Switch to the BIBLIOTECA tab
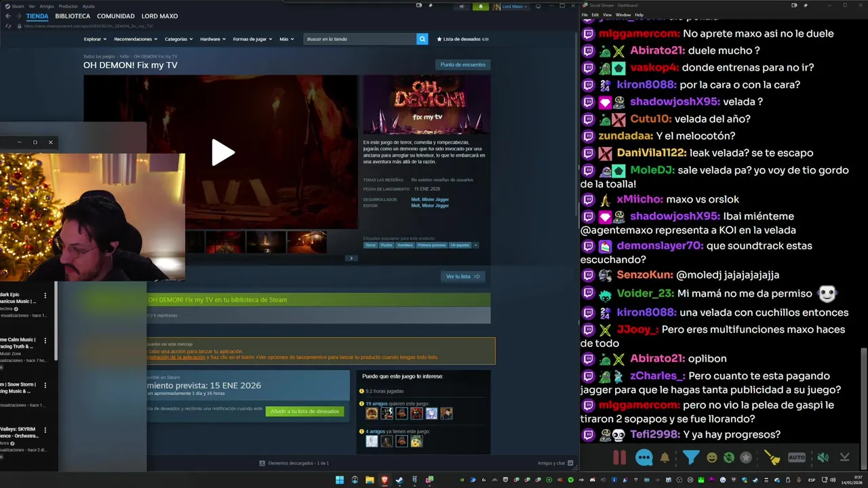868x488 pixels. [x=73, y=16]
